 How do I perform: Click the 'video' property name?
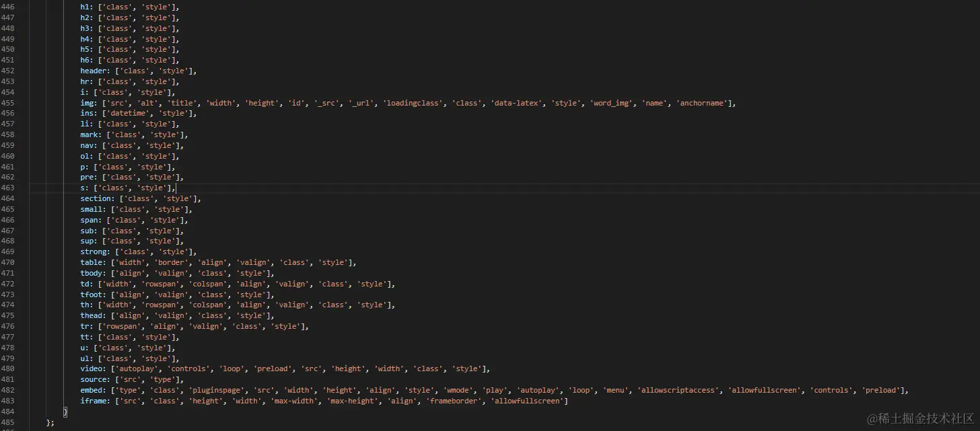pos(92,369)
